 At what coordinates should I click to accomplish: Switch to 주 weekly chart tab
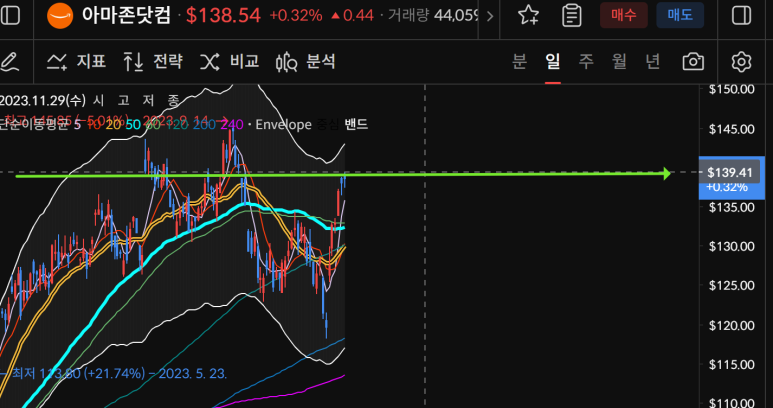[586, 62]
